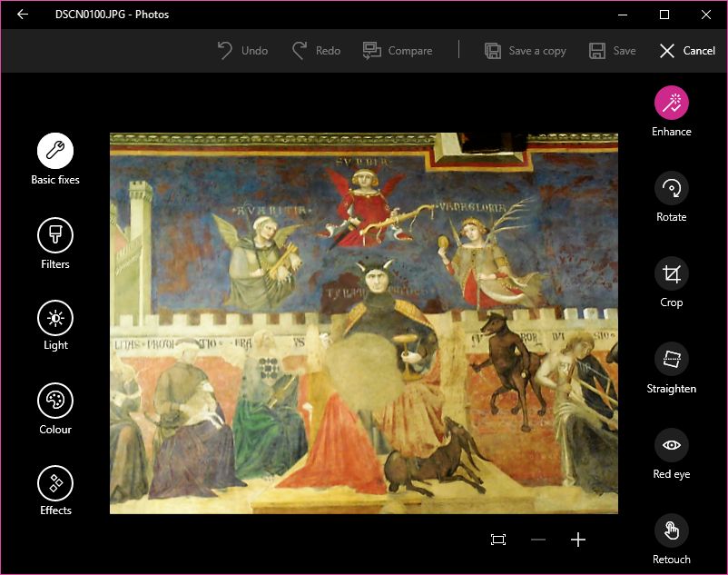728x575 pixels.
Task: Zoom in with the plus button
Action: point(578,540)
